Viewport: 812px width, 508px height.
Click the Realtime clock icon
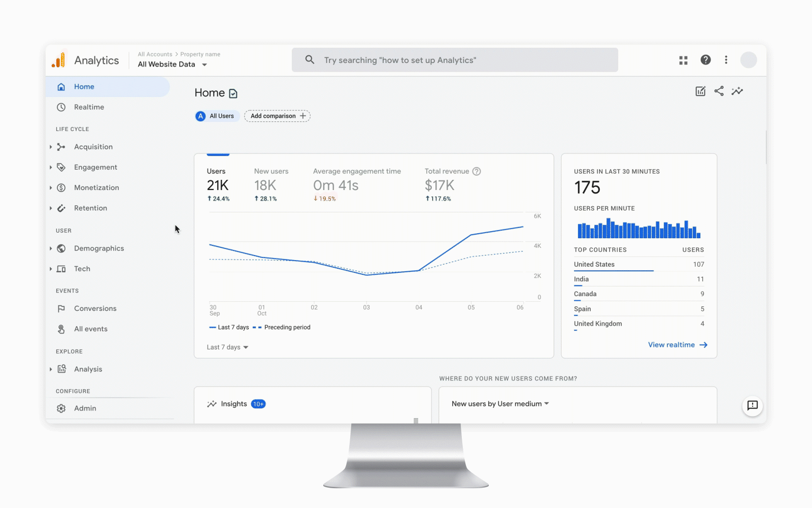(x=61, y=107)
